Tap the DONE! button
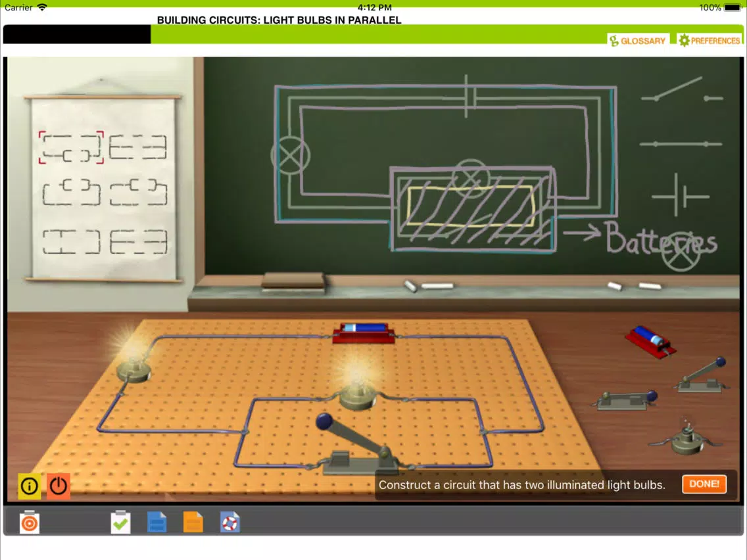747x560 pixels. point(704,484)
